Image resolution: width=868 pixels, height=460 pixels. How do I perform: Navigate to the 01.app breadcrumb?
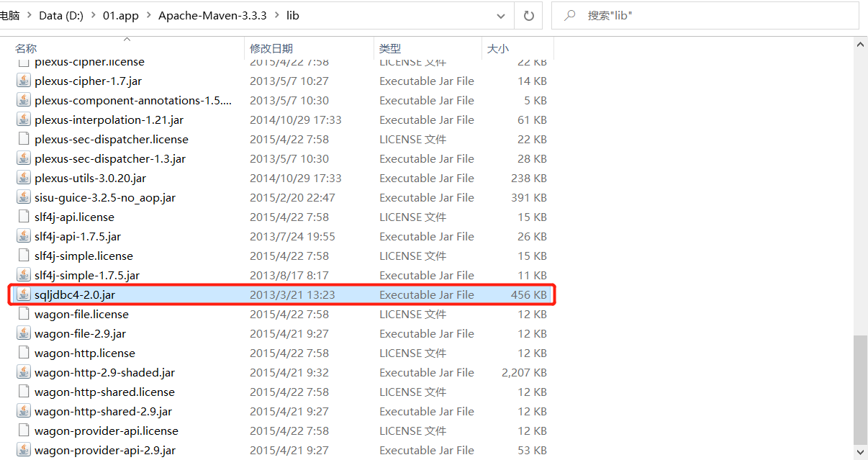click(x=120, y=15)
